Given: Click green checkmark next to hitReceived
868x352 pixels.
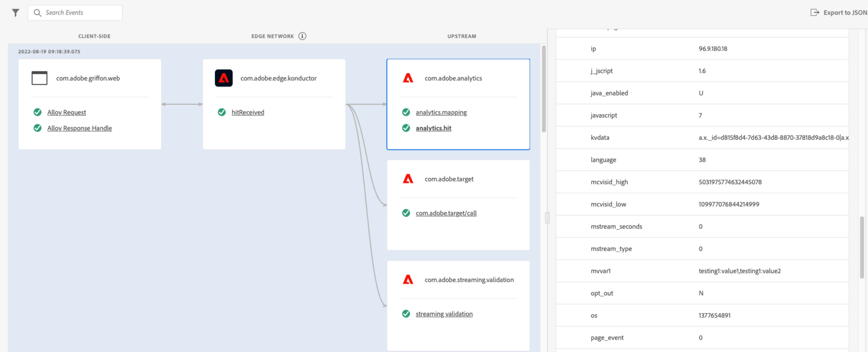Looking at the screenshot, I should click(x=222, y=112).
